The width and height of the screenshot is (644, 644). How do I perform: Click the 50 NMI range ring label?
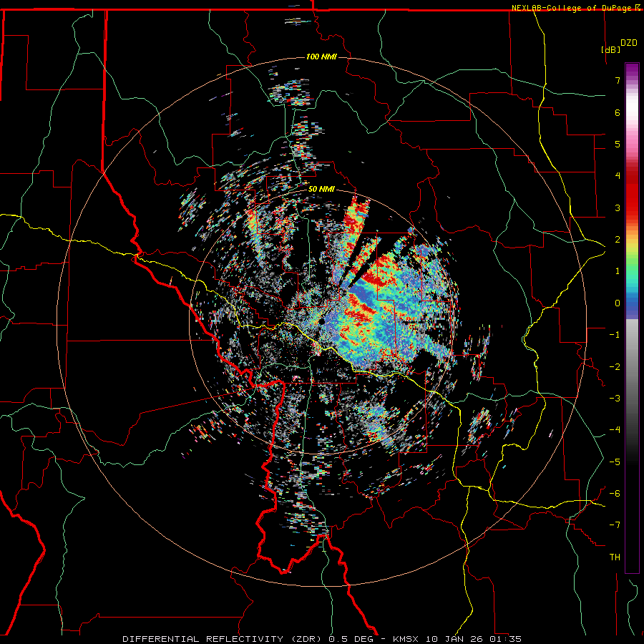click(x=321, y=189)
